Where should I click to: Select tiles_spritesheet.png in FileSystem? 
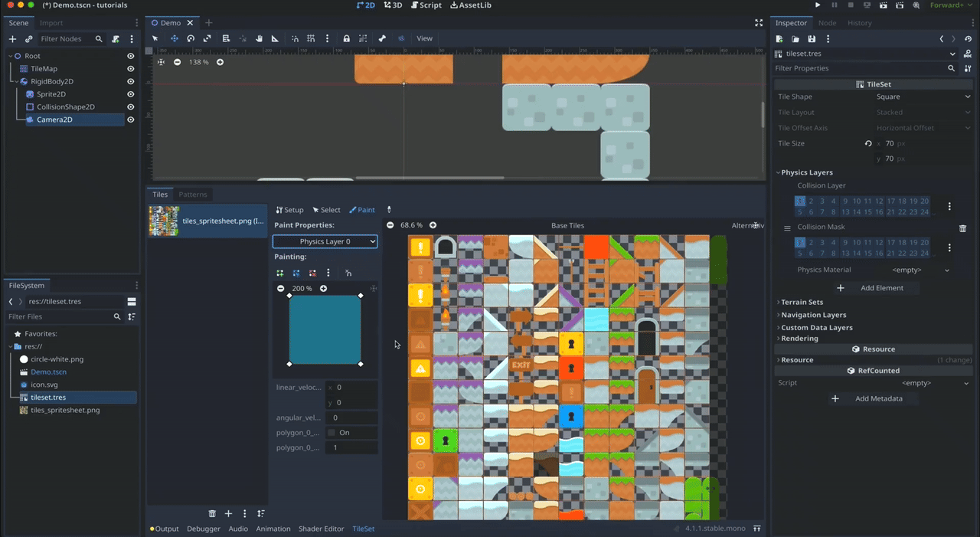(65, 410)
